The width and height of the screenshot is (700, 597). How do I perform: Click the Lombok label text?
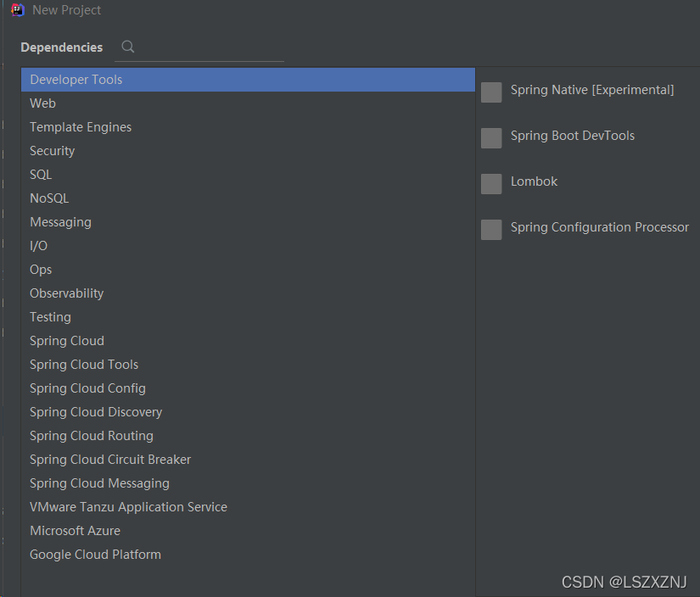(534, 181)
